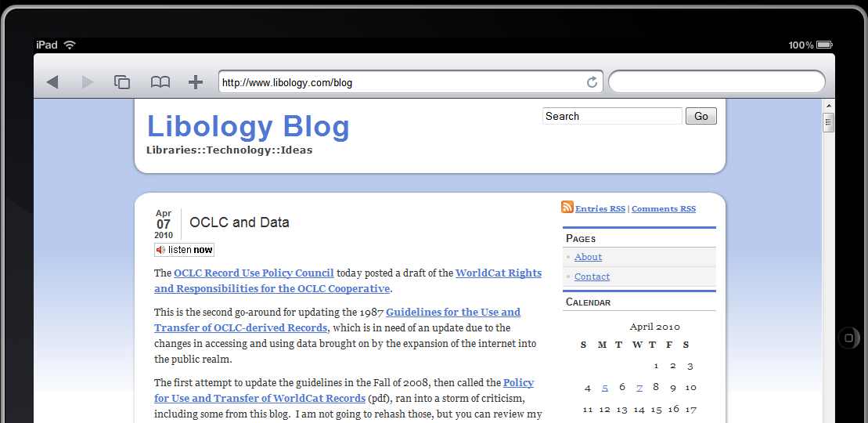The width and height of the screenshot is (868, 423).
Task: Click the vertical scrollbar thumb
Action: click(x=828, y=122)
